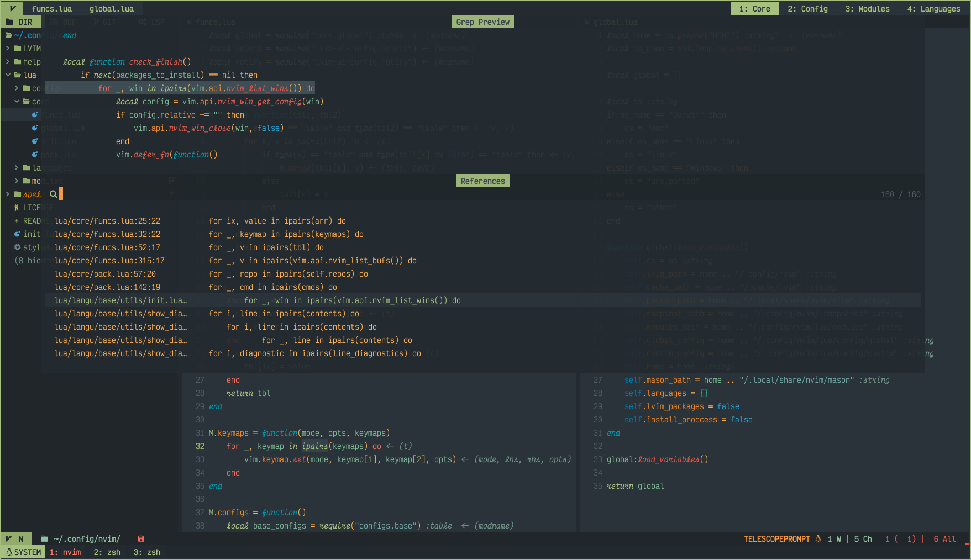Switch to the funcs.lua buffer tab
This screenshot has height=560, width=971.
[52, 9]
